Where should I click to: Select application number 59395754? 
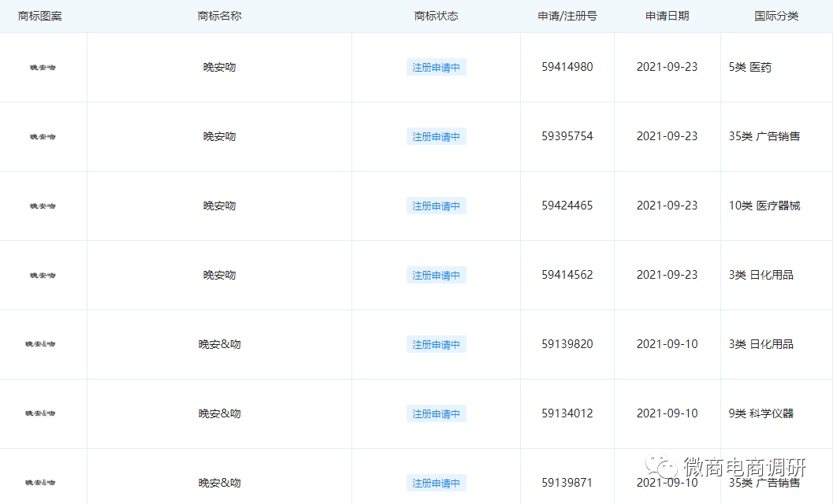[x=567, y=136]
